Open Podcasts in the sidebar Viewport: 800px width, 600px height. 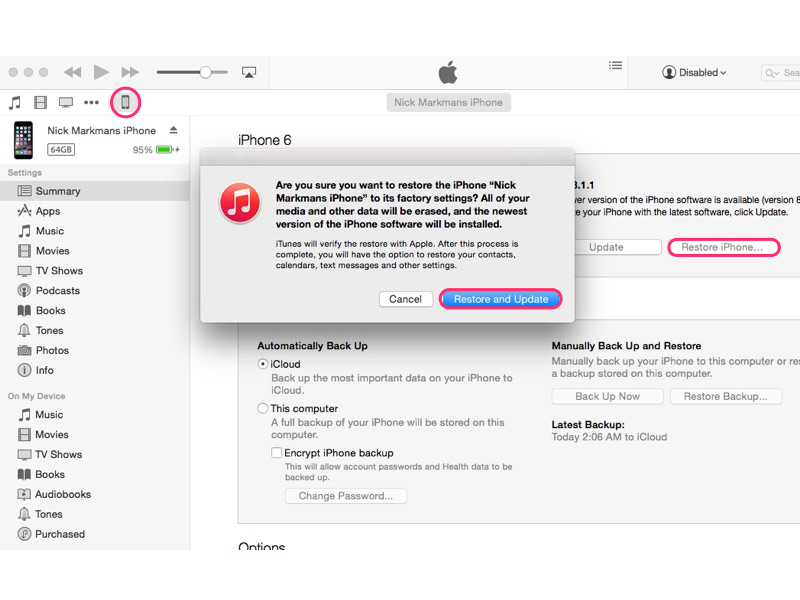(95, 290)
